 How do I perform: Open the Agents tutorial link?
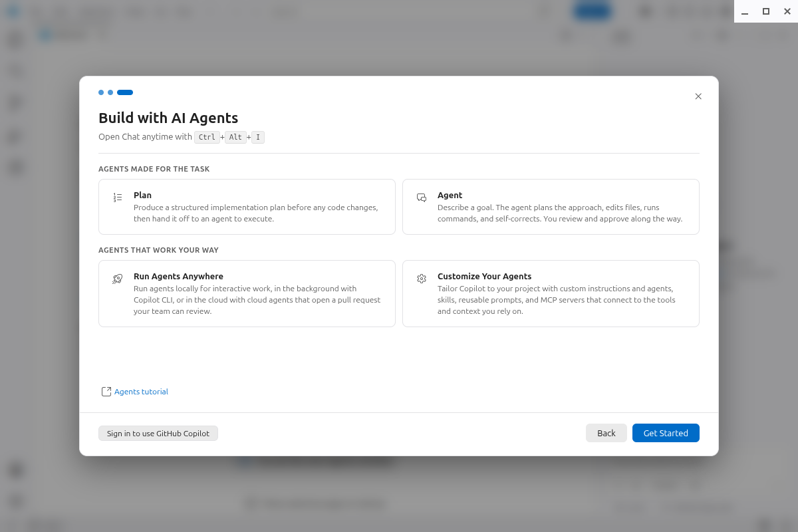pos(141,392)
